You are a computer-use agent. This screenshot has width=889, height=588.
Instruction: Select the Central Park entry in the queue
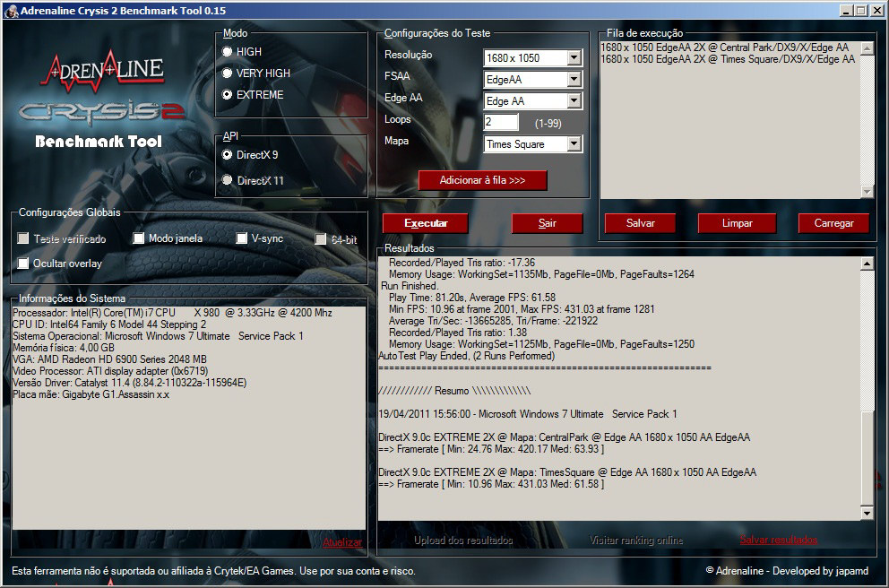coord(725,48)
